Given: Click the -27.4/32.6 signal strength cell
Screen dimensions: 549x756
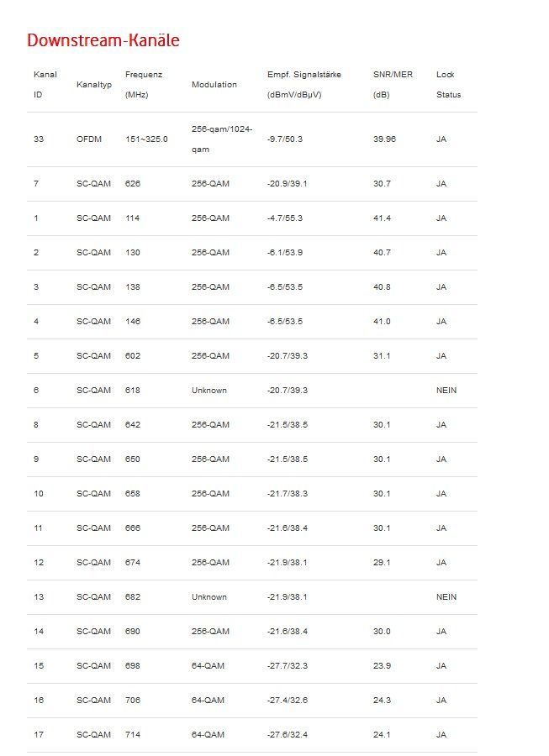Looking at the screenshot, I should (x=288, y=701).
